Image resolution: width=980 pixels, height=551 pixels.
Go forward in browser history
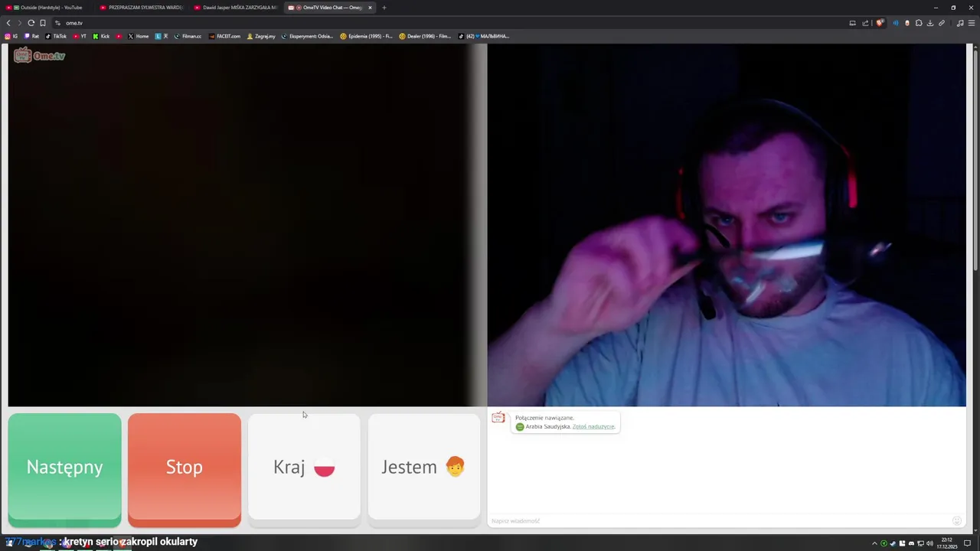[x=20, y=23]
